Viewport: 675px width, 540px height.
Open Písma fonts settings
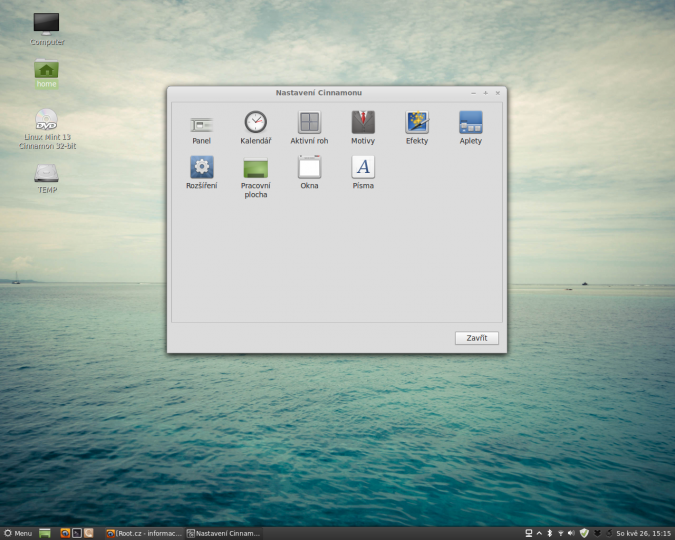coord(363,173)
